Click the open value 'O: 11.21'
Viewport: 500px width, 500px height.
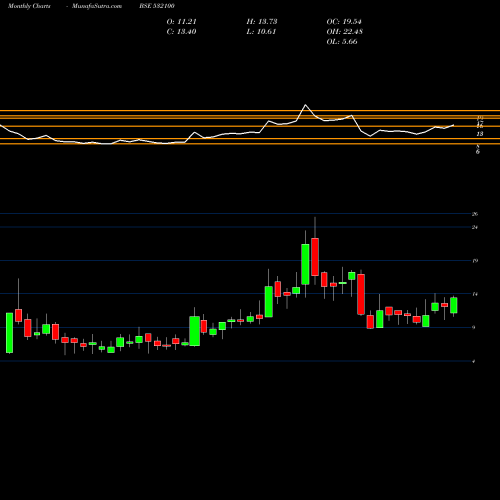181,22
